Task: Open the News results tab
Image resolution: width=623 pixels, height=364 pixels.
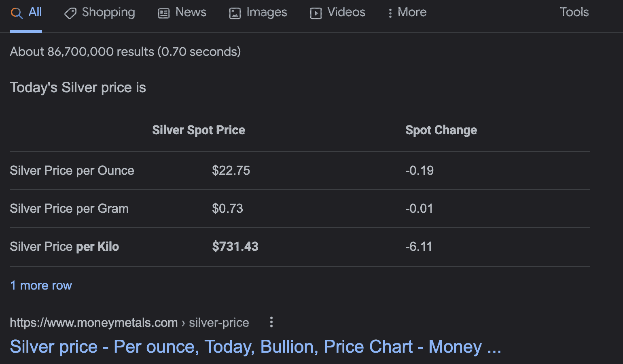Action: pos(191,12)
